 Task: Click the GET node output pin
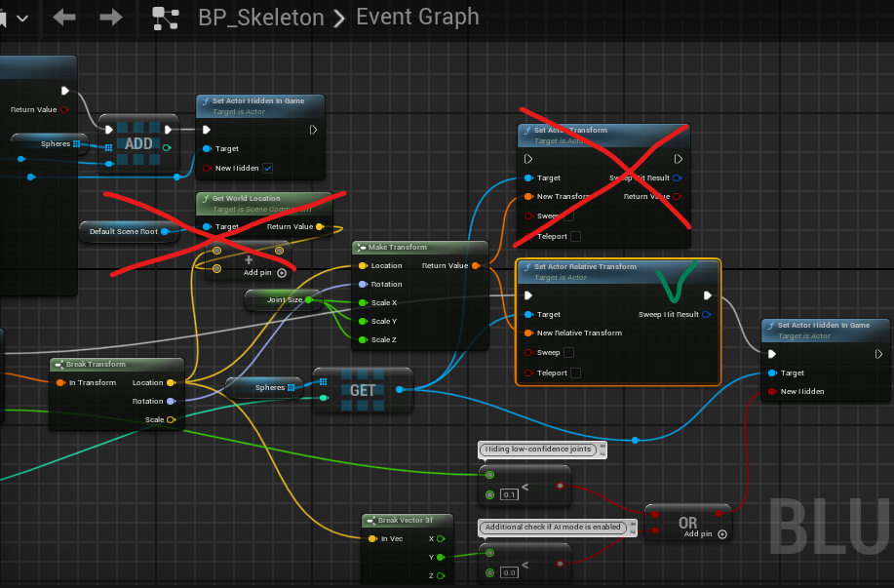coord(399,389)
